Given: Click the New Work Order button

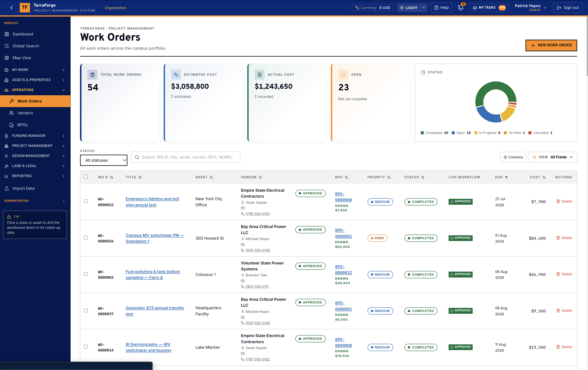Looking at the screenshot, I should tap(551, 45).
